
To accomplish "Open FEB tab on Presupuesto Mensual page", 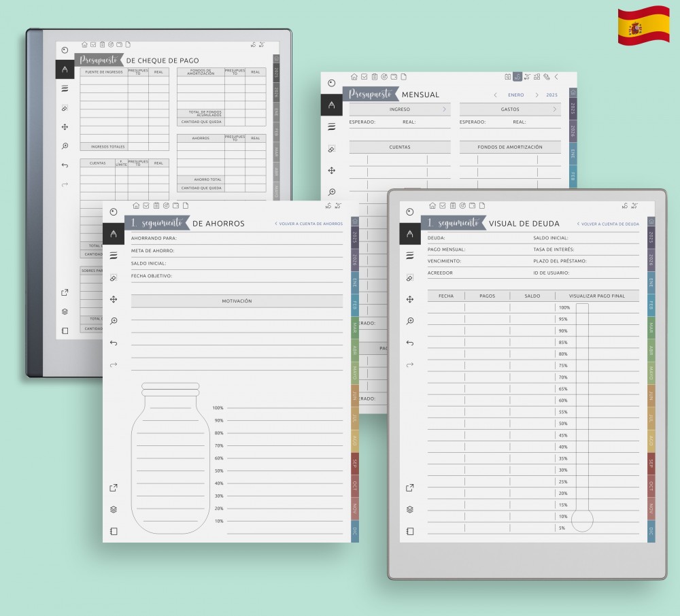I will pos(573,176).
